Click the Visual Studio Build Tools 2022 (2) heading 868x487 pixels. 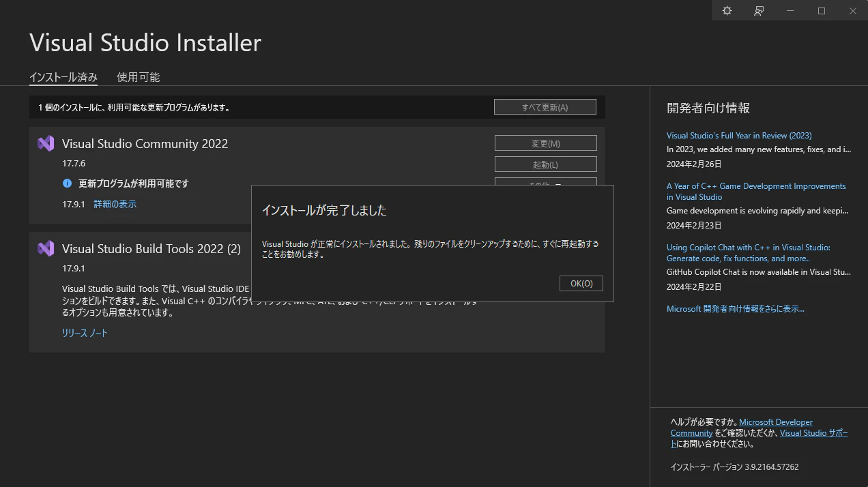click(x=151, y=248)
